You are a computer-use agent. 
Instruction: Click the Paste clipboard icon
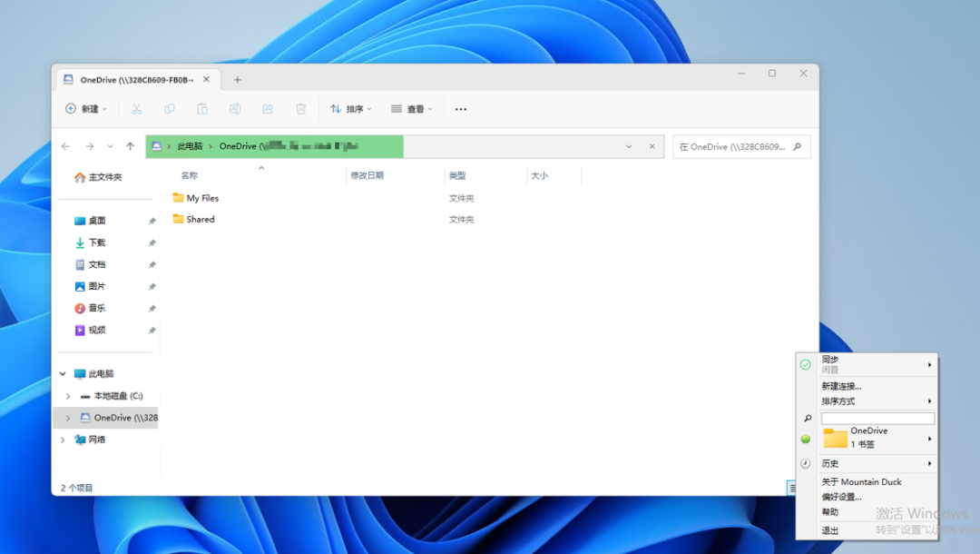pos(202,109)
